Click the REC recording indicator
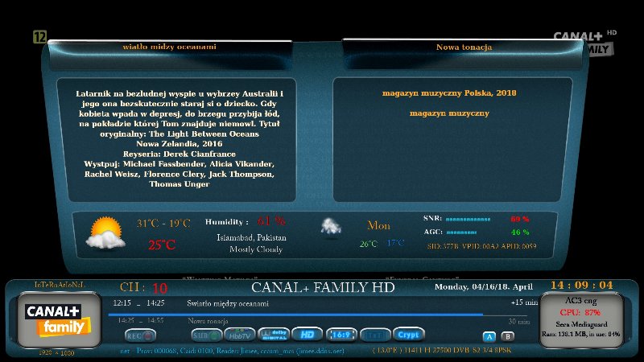This screenshot has height=362, width=644. click(140, 335)
